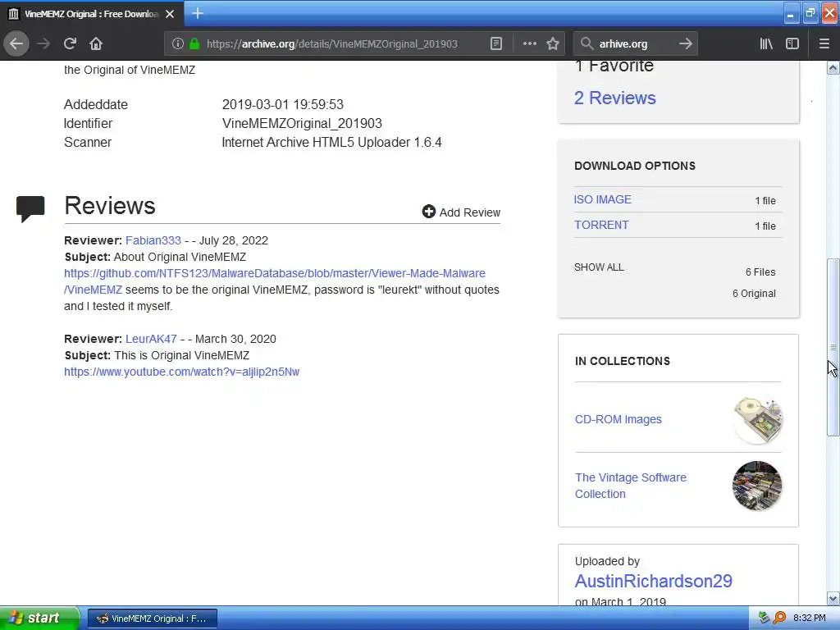840x630 pixels.
Task: Open page actions three-dot menu
Action: tap(529, 43)
